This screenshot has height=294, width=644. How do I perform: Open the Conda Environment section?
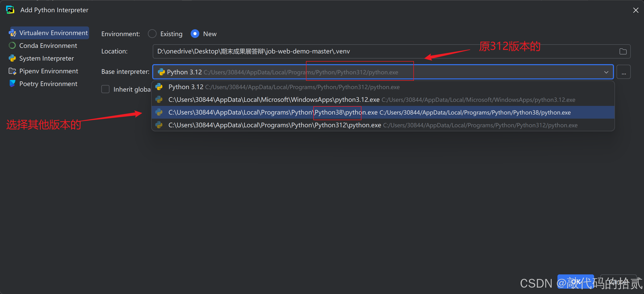click(48, 46)
